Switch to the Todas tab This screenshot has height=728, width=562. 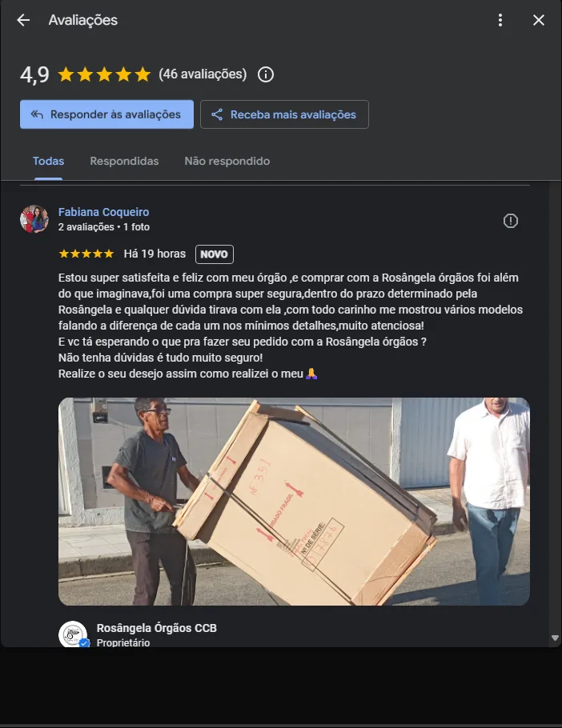[48, 161]
